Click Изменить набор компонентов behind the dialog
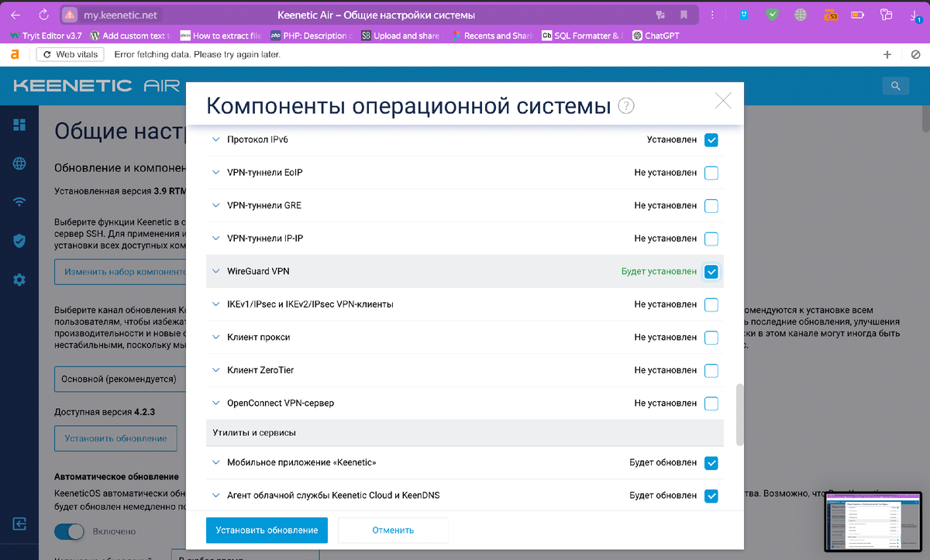The width and height of the screenshot is (930, 560). [119, 272]
